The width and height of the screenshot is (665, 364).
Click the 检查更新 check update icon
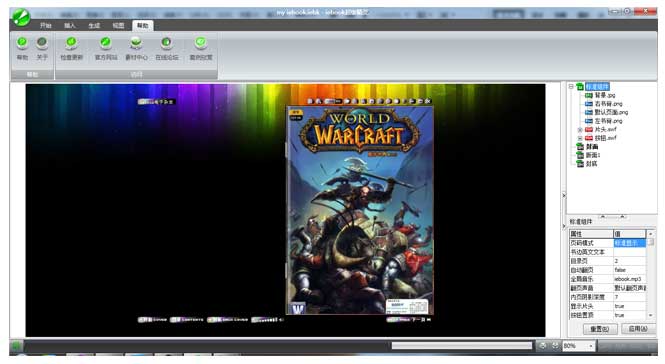(72, 48)
